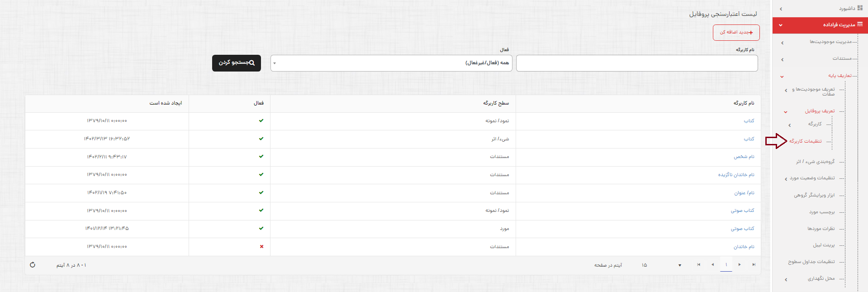Collapse the تعاریف پایه chevron
This screenshot has height=292, width=868.
click(x=782, y=77)
